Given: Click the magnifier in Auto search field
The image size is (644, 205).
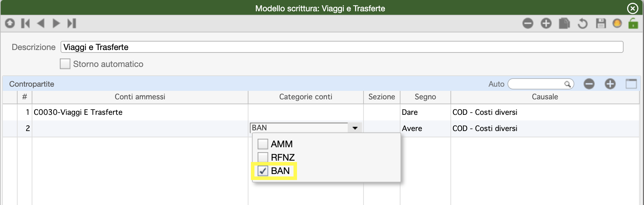Looking at the screenshot, I should coord(567,84).
